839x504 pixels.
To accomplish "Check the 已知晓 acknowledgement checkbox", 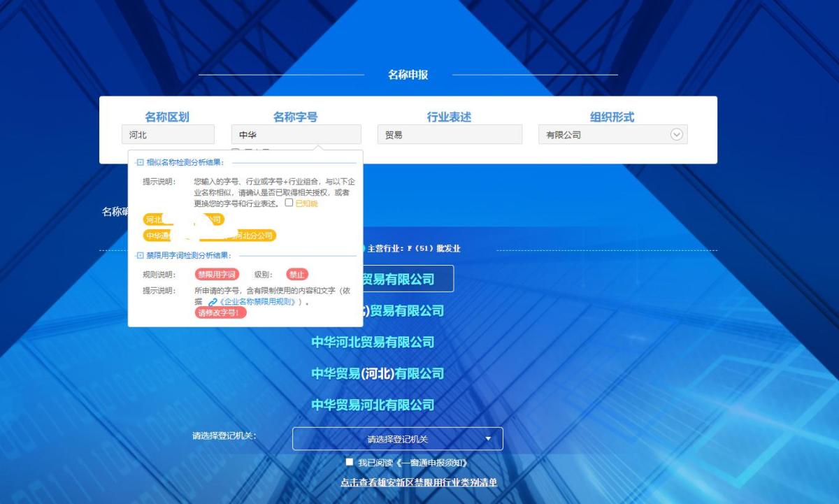I will coord(289,203).
